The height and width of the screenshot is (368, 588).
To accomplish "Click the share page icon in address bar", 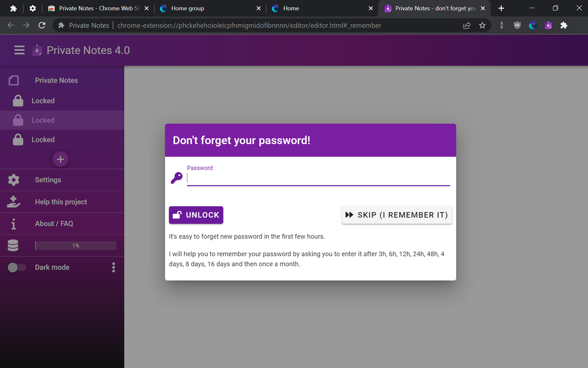I will [467, 25].
